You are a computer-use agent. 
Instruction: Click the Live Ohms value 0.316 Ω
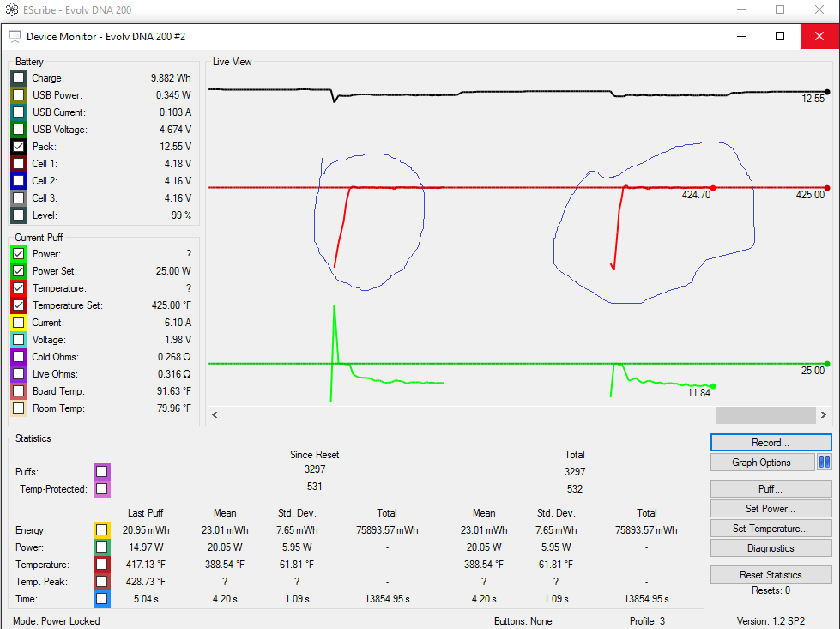174,373
